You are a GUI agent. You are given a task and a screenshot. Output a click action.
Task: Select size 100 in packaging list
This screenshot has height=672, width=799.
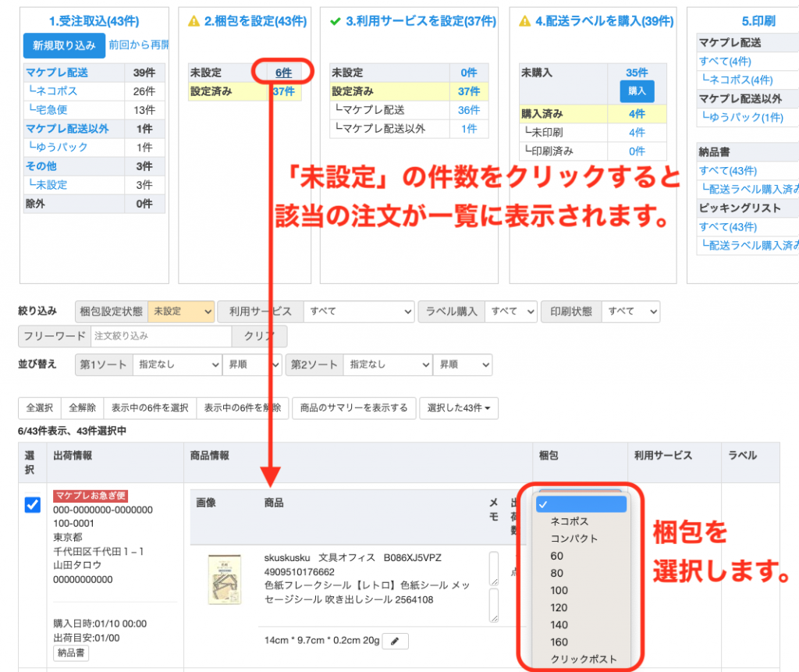(581, 590)
